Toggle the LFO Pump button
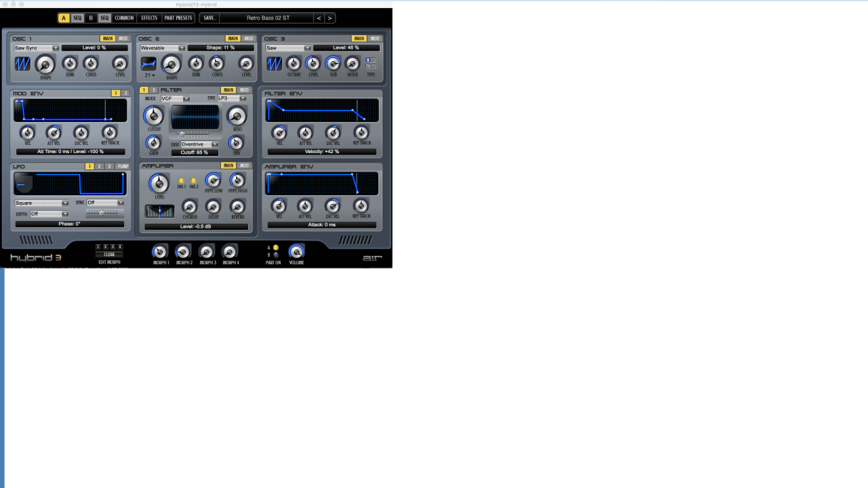This screenshot has width=868, height=488. (x=122, y=166)
